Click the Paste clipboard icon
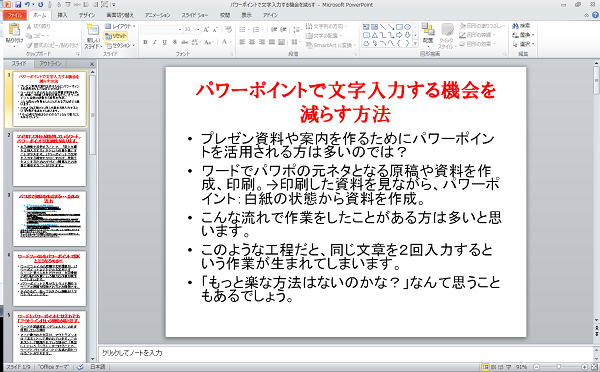This screenshot has height=372, width=600. [x=14, y=30]
